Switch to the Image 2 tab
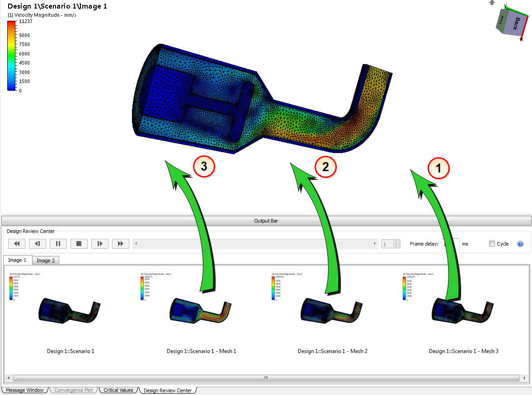Viewport: 532px width, 395px height. click(46, 260)
